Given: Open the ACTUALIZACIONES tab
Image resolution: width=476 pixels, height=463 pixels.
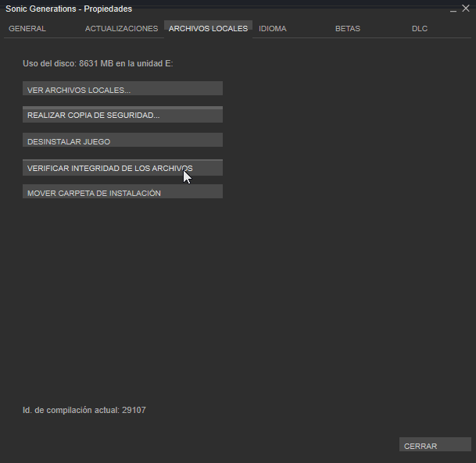Looking at the screenshot, I should tap(121, 29).
